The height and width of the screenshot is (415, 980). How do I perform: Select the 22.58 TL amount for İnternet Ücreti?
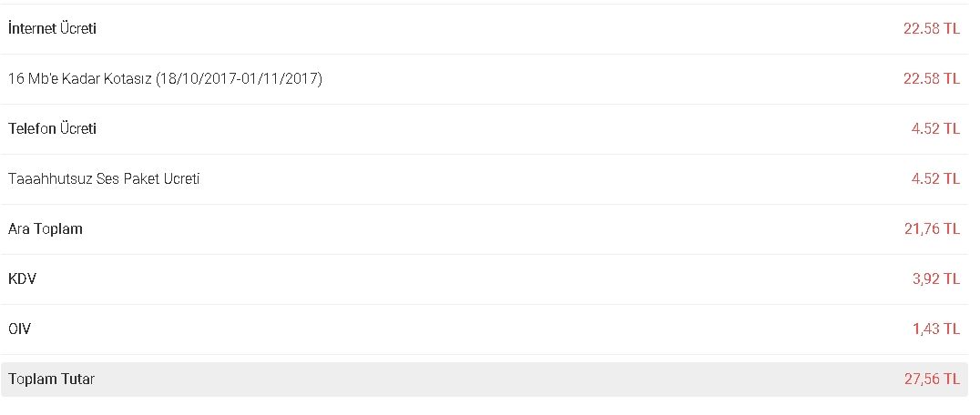click(931, 29)
